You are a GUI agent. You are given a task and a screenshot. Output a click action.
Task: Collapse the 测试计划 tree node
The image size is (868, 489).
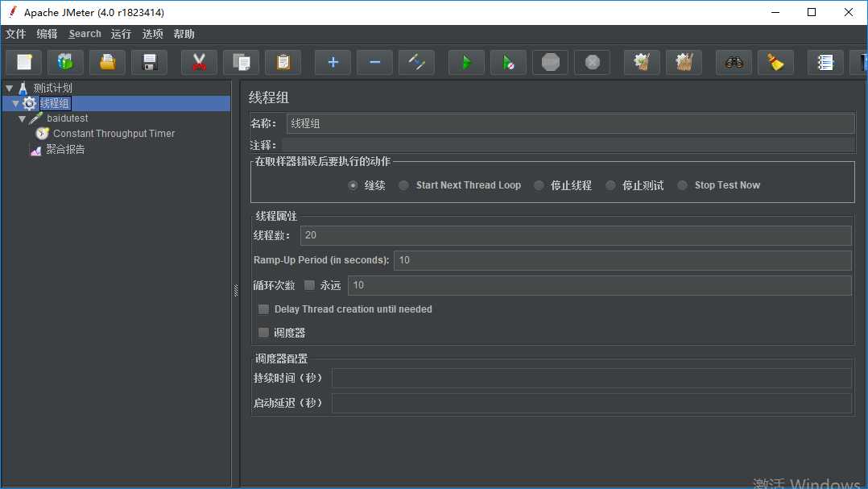[x=10, y=88]
